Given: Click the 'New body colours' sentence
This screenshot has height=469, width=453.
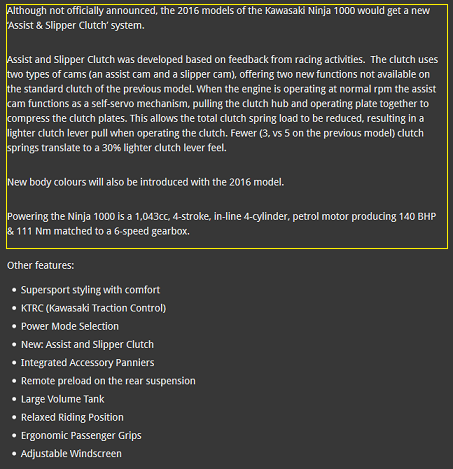Looking at the screenshot, I should point(146,182).
